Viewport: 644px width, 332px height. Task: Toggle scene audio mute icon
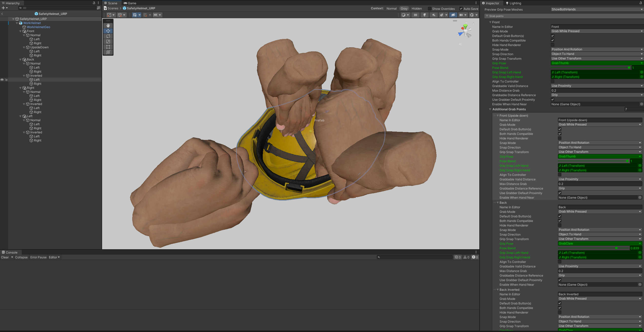tap(433, 15)
